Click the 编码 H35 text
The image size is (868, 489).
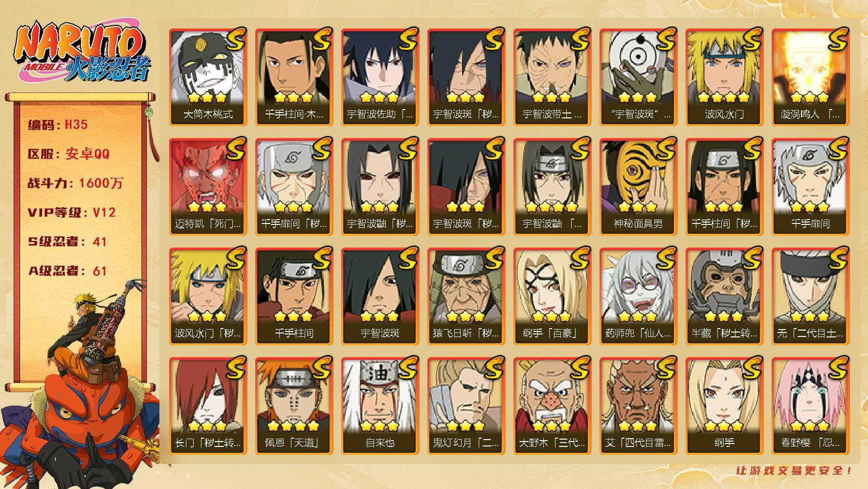58,125
